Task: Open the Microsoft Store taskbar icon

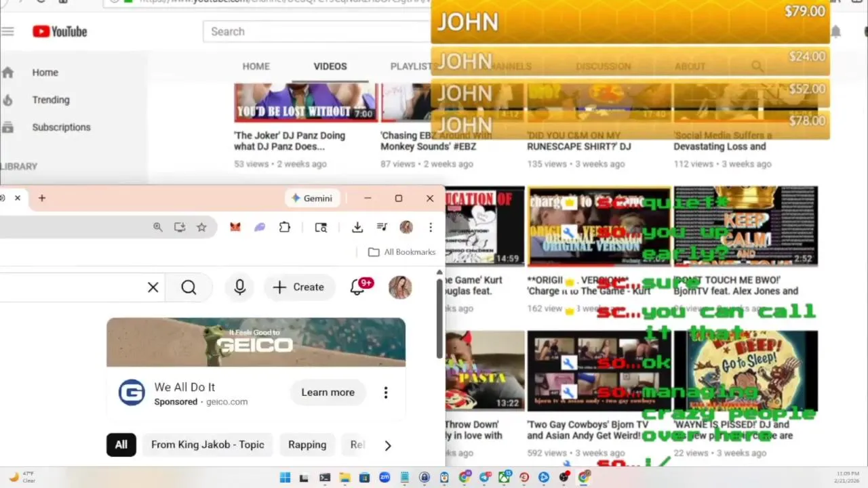Action: (x=364, y=477)
